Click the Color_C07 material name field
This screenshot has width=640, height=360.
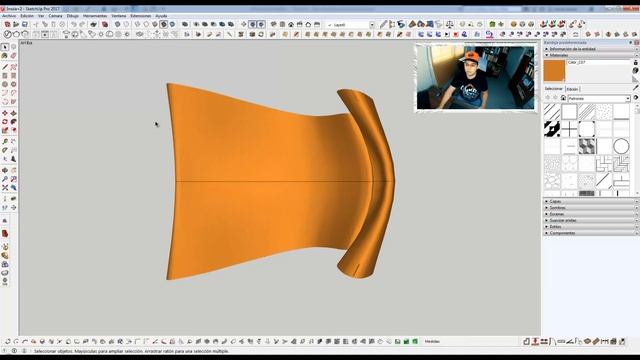coord(600,62)
